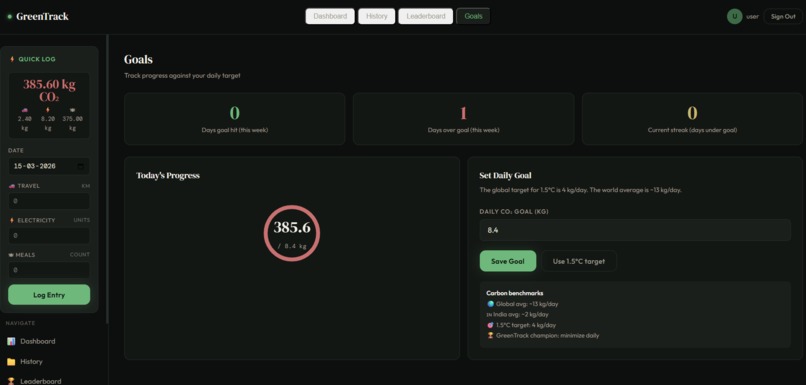The height and width of the screenshot is (385, 806).
Task: Click the 'Carbon benchmarks' title
Action: [x=515, y=293]
